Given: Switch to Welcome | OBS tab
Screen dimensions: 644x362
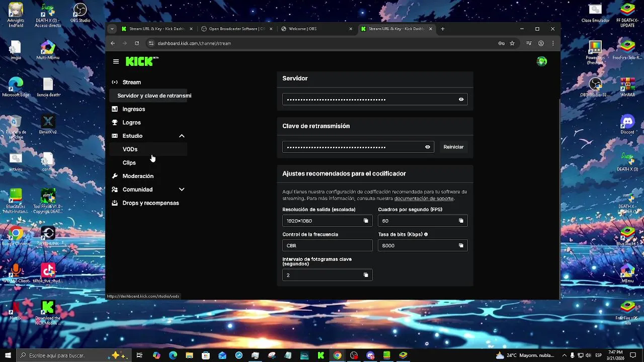Looking at the screenshot, I should coord(316,29).
